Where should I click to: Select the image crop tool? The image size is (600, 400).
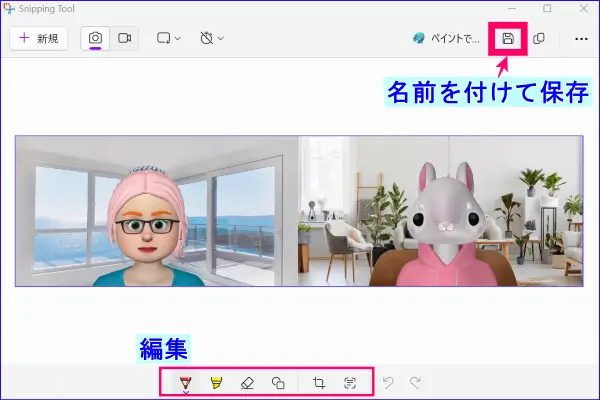tap(319, 383)
